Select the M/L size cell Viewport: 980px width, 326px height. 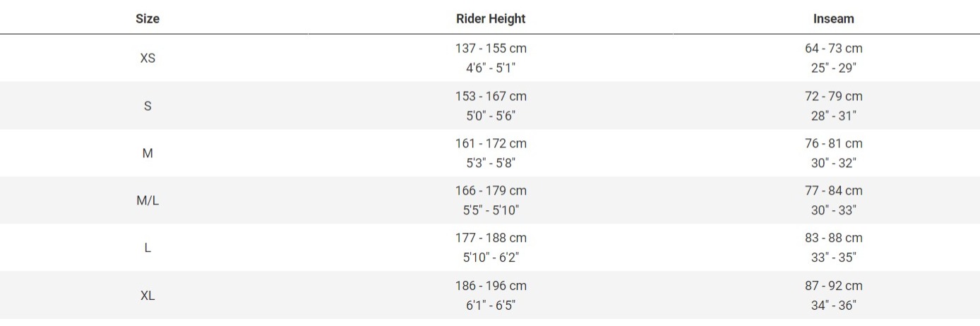(148, 200)
